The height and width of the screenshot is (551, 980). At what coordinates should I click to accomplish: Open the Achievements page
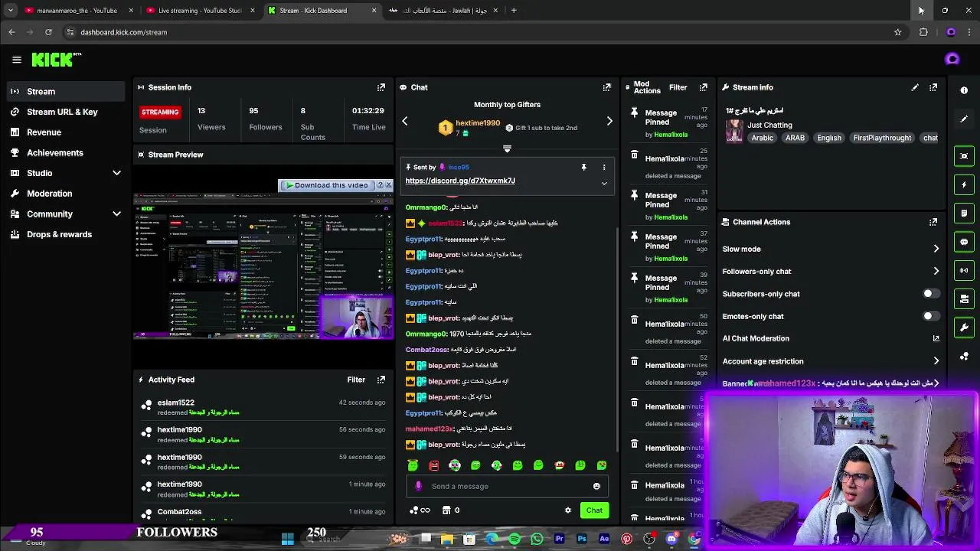tap(65, 153)
